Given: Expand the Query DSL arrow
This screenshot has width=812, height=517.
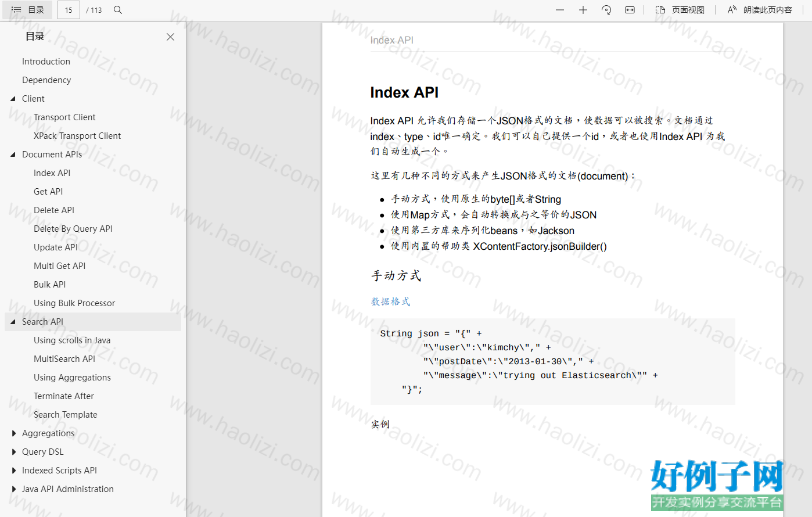Looking at the screenshot, I should click(x=13, y=452).
